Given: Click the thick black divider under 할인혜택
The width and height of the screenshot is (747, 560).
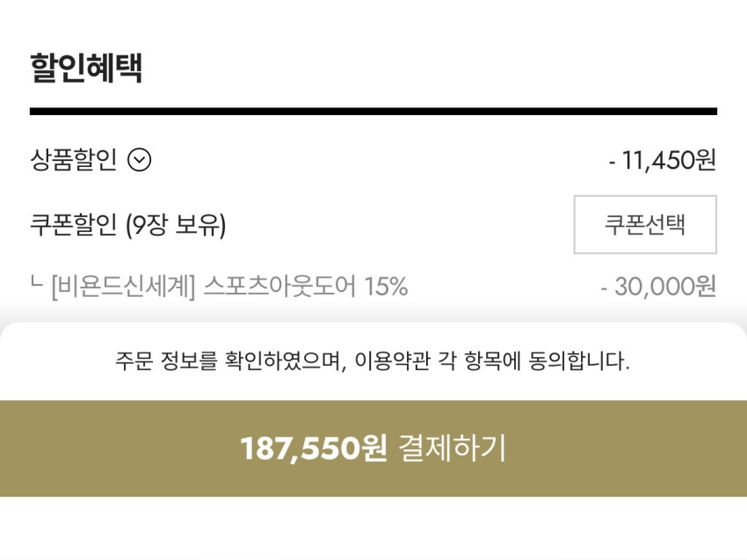Looking at the screenshot, I should (373, 112).
